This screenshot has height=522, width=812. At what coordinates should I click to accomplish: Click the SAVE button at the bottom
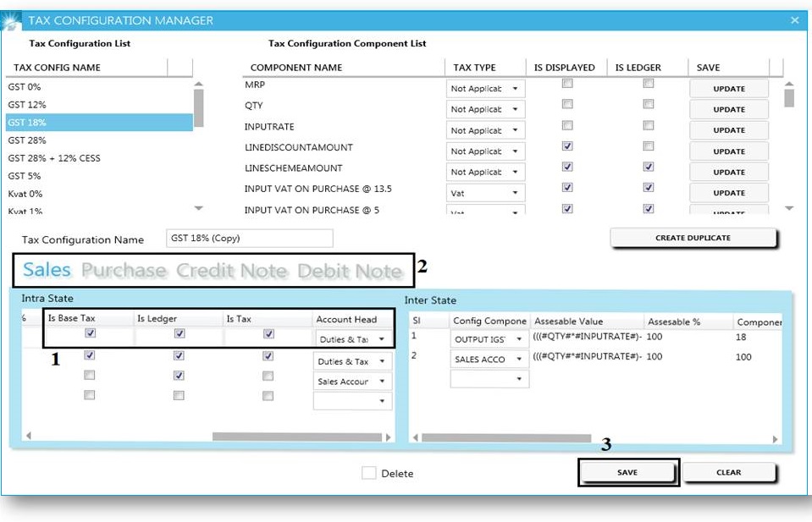[x=627, y=472]
